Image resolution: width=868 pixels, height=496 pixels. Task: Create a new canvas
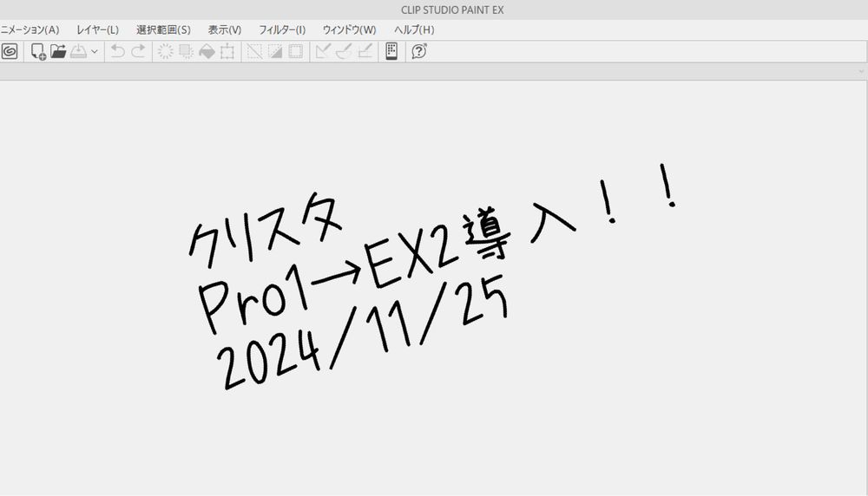37,51
